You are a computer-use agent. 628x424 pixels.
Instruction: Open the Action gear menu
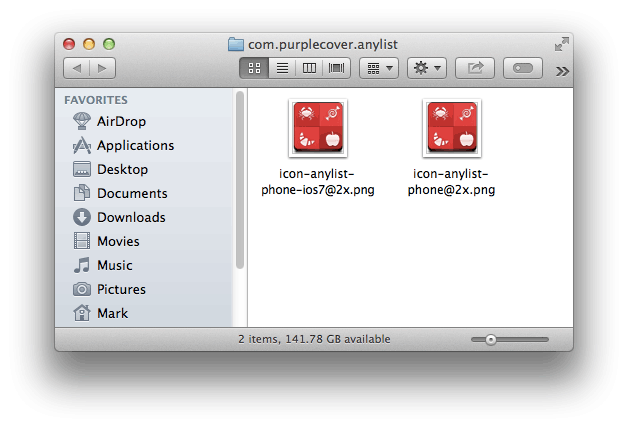point(427,68)
